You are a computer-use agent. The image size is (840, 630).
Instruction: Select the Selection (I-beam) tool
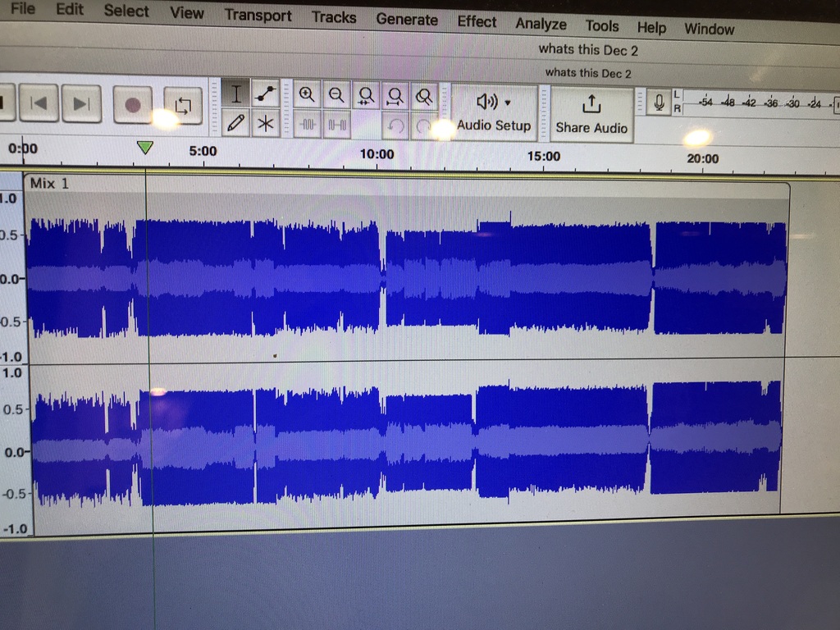(x=235, y=94)
